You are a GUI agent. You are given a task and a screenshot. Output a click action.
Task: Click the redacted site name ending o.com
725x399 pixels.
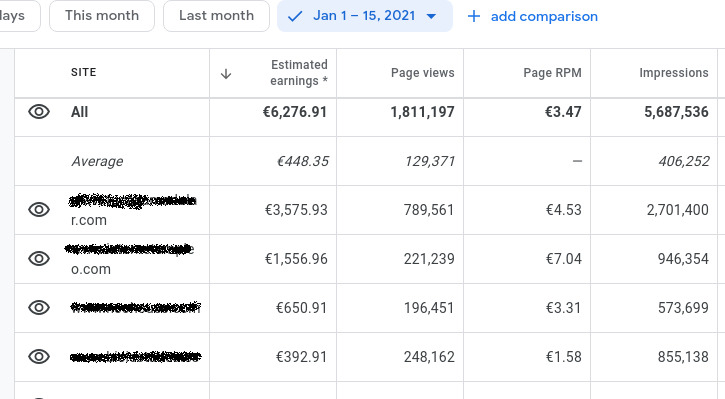coord(129,259)
